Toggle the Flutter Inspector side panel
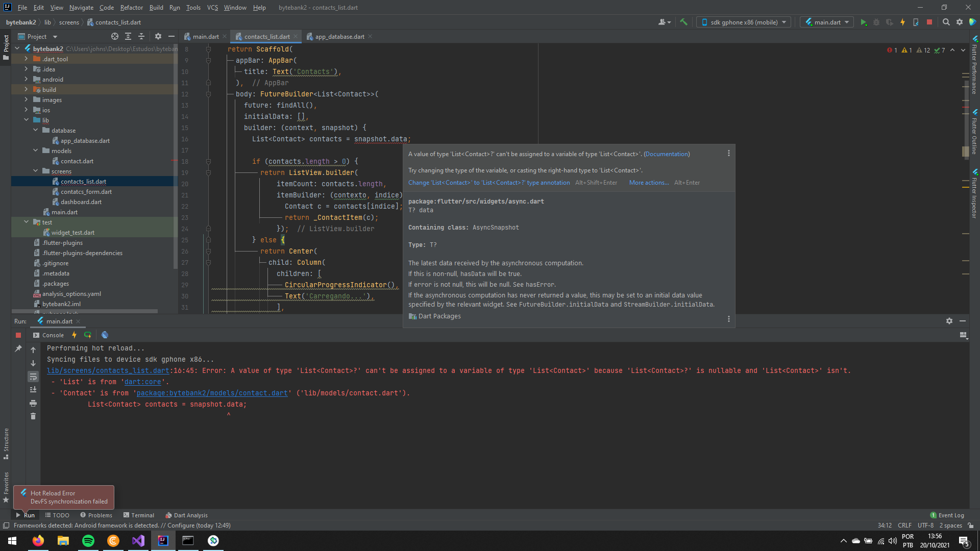Screen dimensions: 980x551 [x=974, y=194]
